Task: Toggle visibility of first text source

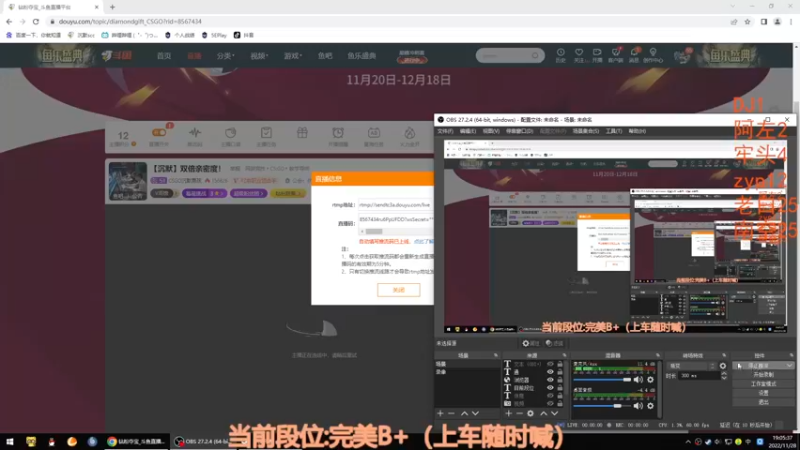Action: (x=550, y=364)
